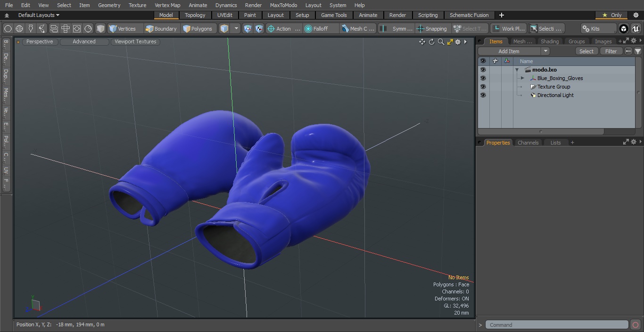Toggle visibility eye for Directional Light
Image resolution: width=644 pixels, height=332 pixels.
(483, 95)
